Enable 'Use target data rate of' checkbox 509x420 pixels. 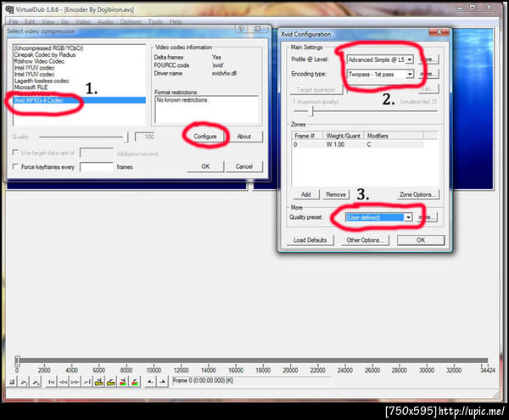(x=15, y=152)
